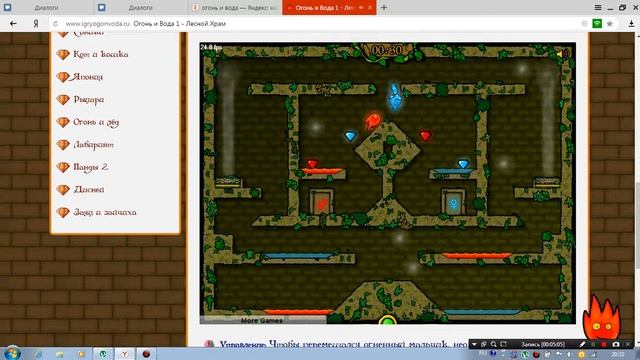
Task: Open Заяц и зайчиха game link
Action: coord(105,212)
